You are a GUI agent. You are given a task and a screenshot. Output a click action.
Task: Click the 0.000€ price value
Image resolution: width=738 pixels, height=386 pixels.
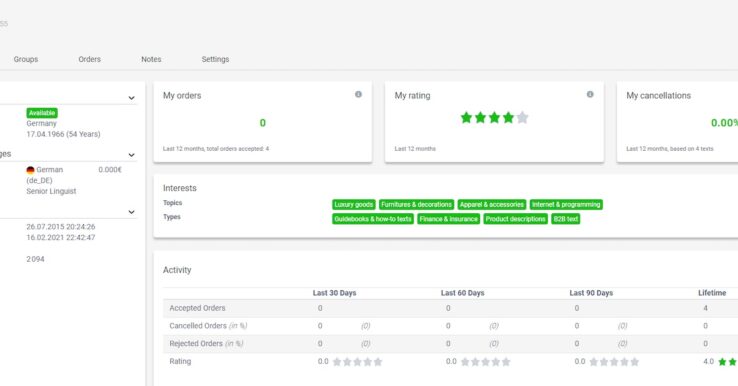pos(110,169)
